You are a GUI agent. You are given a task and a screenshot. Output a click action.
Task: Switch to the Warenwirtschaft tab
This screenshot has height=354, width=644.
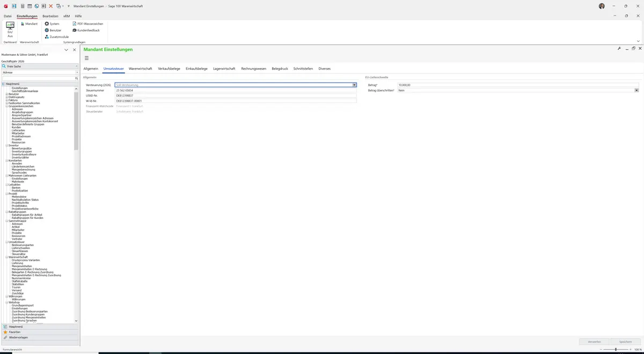pyautogui.click(x=141, y=69)
